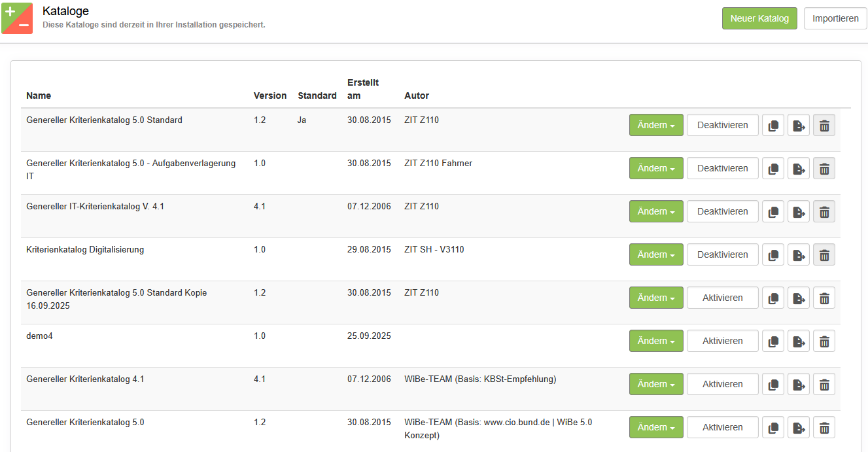This screenshot has width=868, height=452.
Task: Delete the Standard Kopie 16.09.2025 catalog
Action: point(824,298)
